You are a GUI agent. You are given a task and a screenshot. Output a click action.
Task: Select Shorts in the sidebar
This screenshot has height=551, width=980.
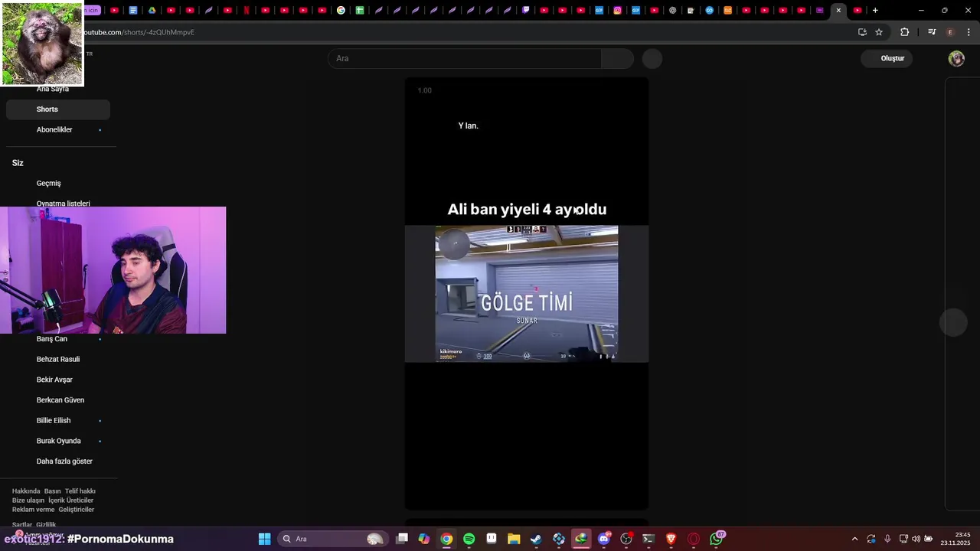pyautogui.click(x=58, y=109)
